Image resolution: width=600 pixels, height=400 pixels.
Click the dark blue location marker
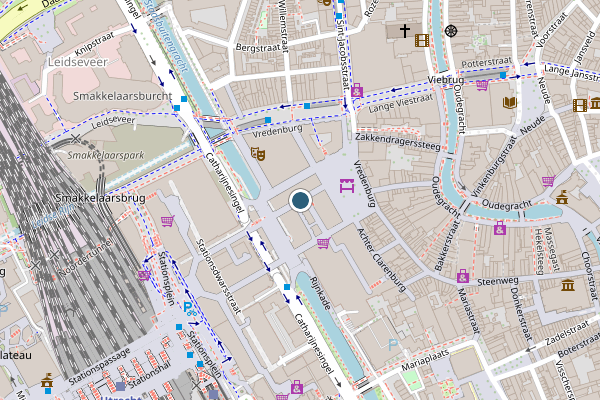300,200
